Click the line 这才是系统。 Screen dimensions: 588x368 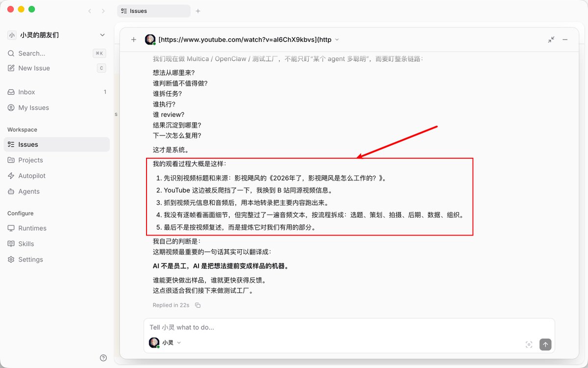pyautogui.click(x=171, y=150)
